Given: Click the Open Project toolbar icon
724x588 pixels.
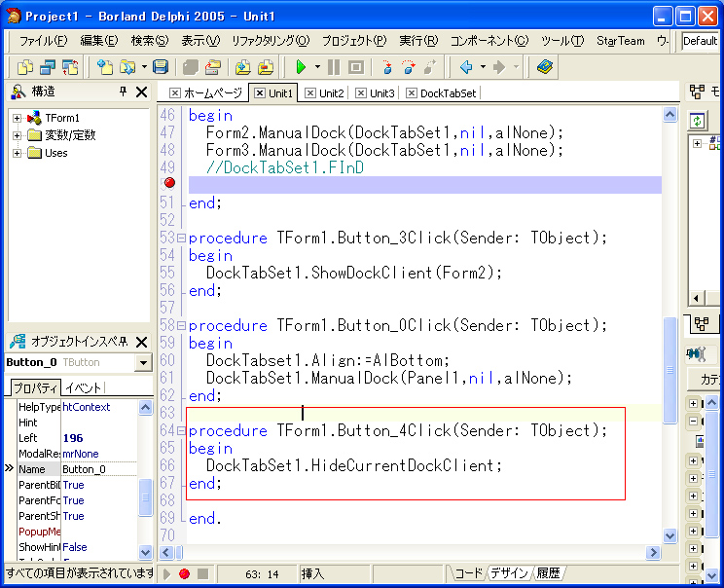Looking at the screenshot, I should coord(213,67).
